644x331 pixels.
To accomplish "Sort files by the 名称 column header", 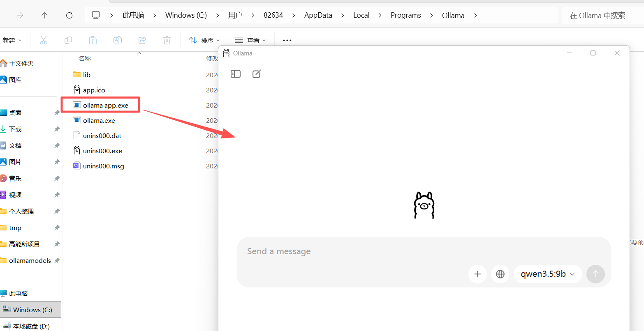I will 85,59.
